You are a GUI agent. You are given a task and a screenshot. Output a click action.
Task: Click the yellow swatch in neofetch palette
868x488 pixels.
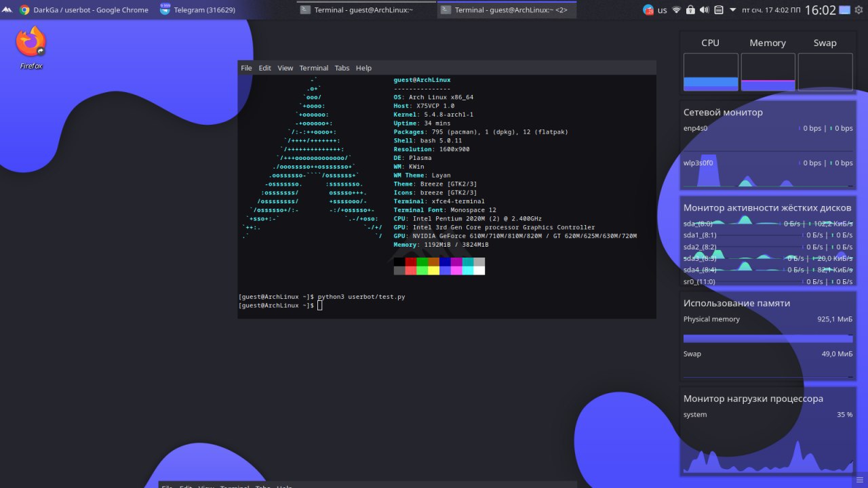click(x=433, y=270)
